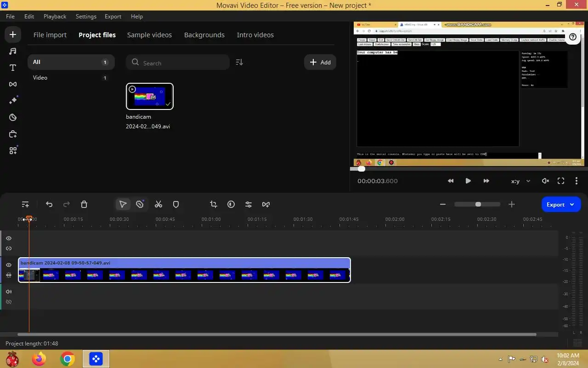Viewport: 588px width, 368px height.
Task: Open Chrome from the taskbar
Action: (68, 359)
